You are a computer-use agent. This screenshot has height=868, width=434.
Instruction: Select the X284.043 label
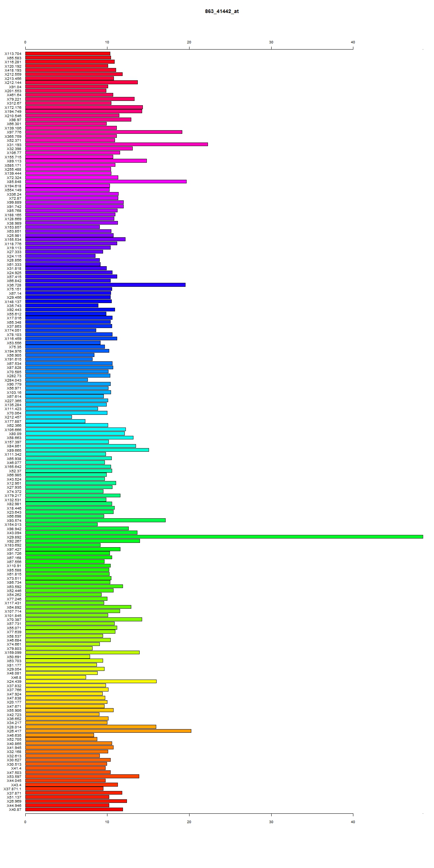coord(13,380)
